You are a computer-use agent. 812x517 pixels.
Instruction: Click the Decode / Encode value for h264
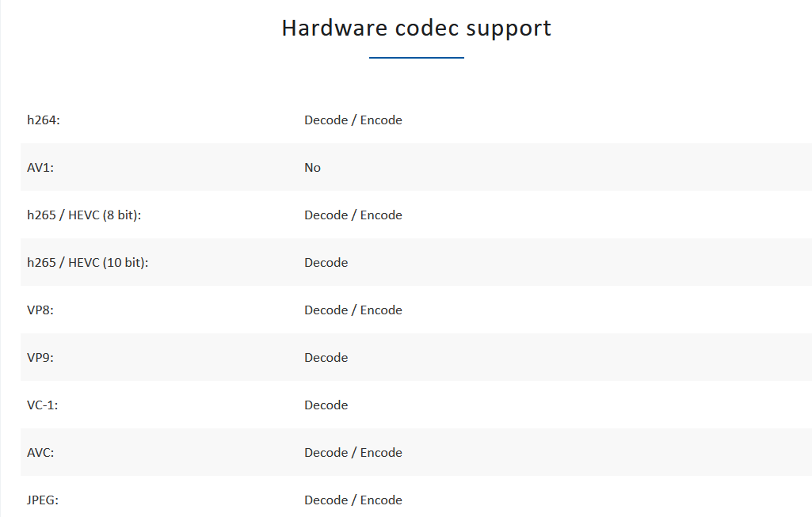click(x=353, y=120)
